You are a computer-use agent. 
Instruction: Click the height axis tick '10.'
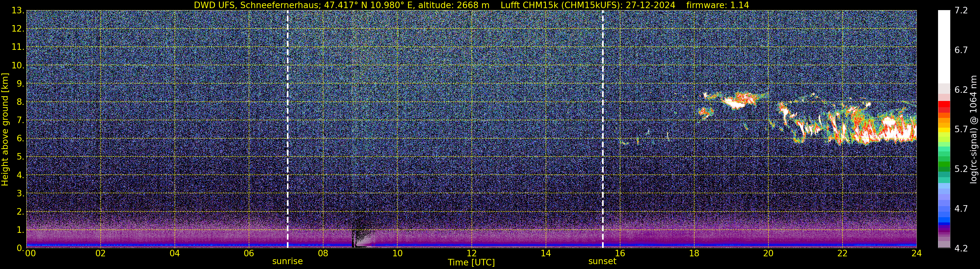coord(19,65)
